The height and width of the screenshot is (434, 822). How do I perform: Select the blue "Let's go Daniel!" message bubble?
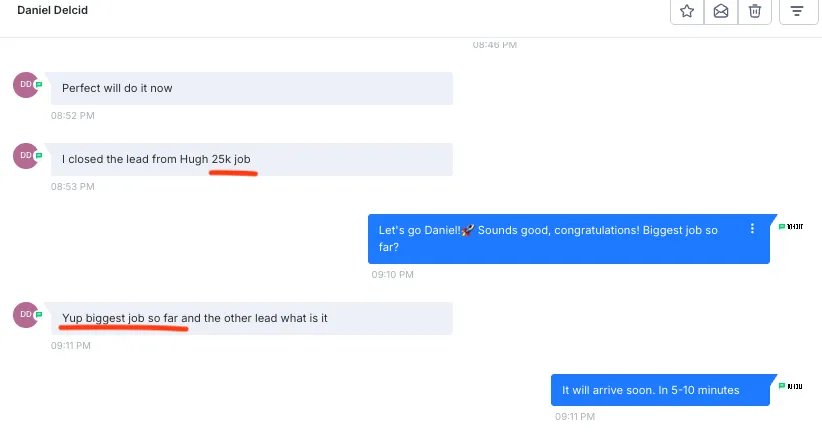pyautogui.click(x=569, y=238)
